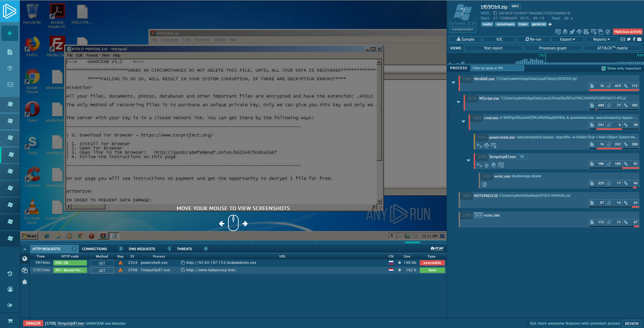The image size is (644, 328).
Task: Add a new tag with the plus icon
Action: point(550,24)
